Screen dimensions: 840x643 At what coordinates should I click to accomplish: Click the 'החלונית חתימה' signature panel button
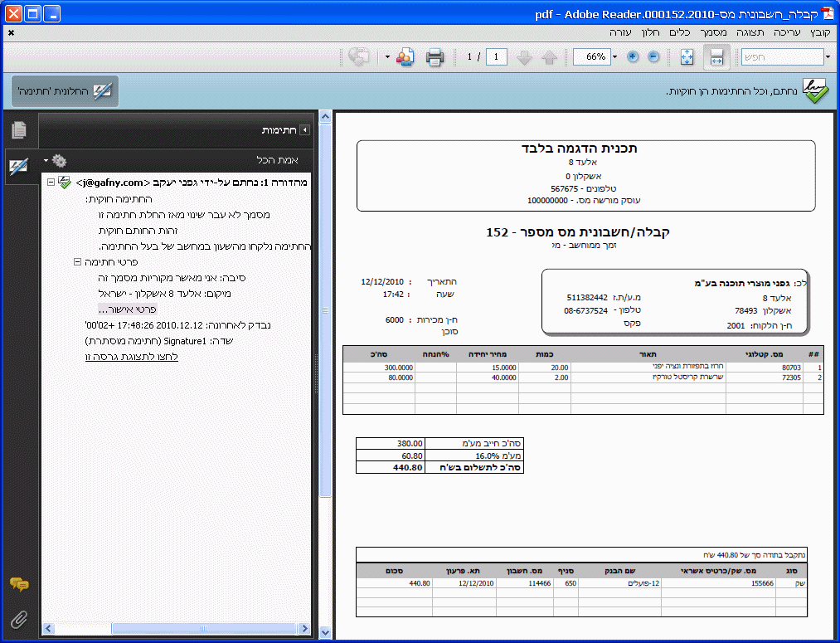pyautogui.click(x=66, y=91)
